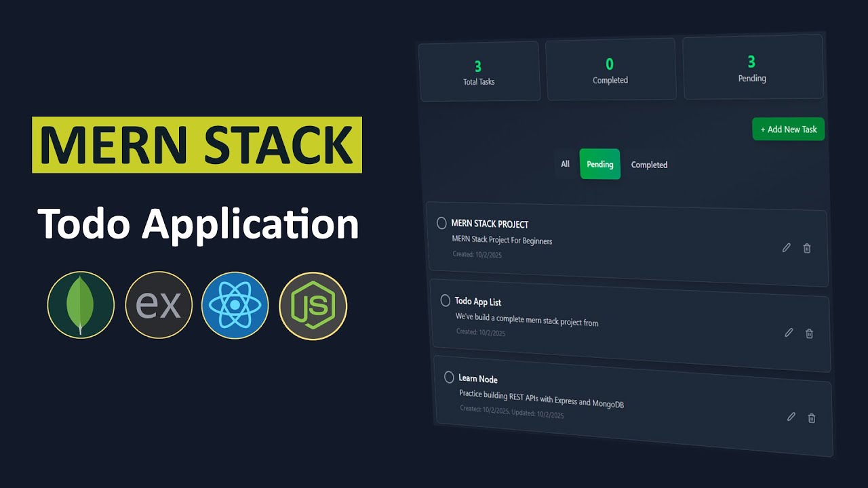868x488 pixels.
Task: Click 'We've build a complete mern stack' description
Action: tap(527, 319)
